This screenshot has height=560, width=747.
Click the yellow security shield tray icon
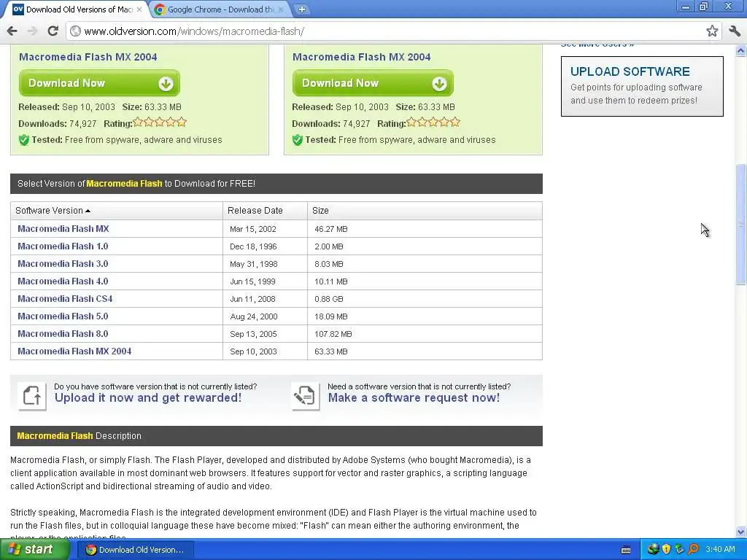pyautogui.click(x=666, y=550)
